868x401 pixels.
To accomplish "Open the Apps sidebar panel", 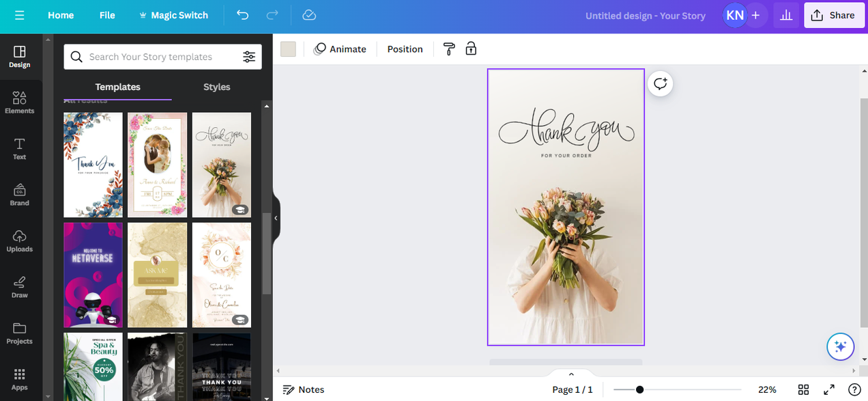I will 19,379.
